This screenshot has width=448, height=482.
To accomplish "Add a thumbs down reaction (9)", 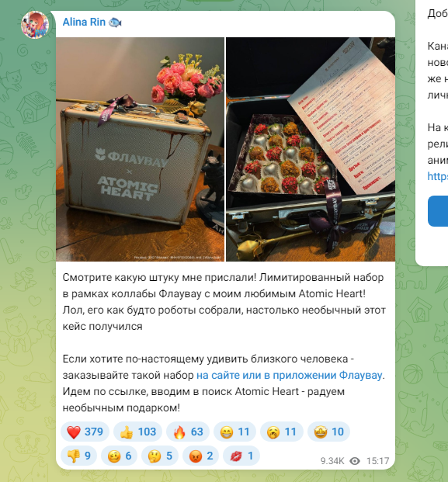I will [x=78, y=456].
